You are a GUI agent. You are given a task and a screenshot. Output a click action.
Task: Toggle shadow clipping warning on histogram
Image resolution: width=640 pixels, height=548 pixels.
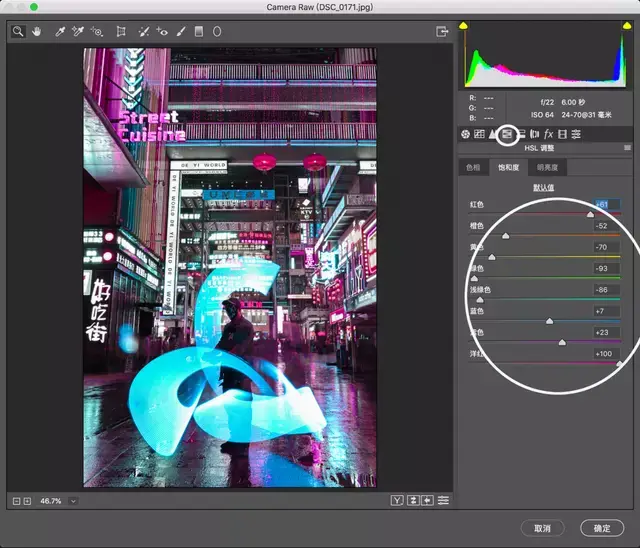click(463, 26)
